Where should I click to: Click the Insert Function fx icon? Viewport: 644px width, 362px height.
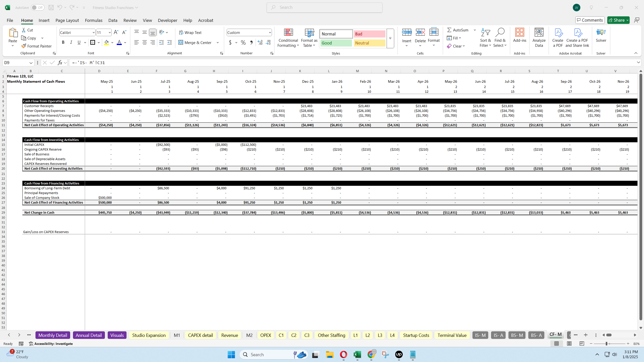[x=60, y=63]
